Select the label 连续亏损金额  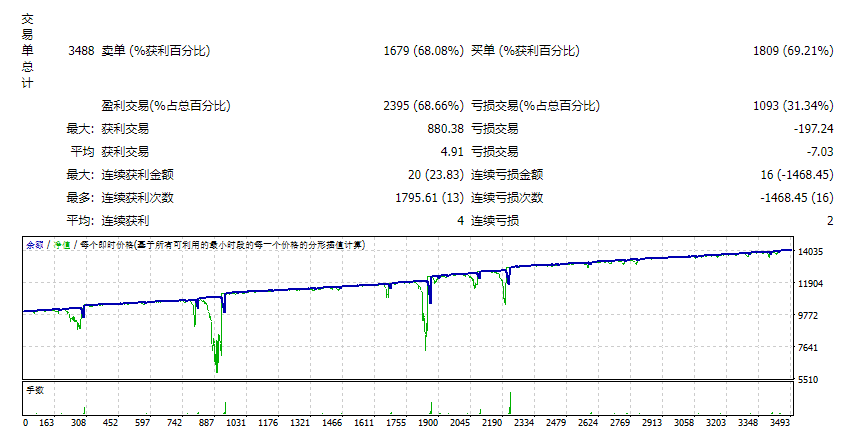(507, 175)
